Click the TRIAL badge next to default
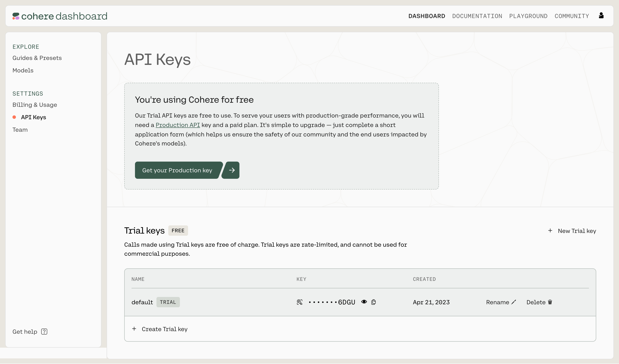 [168, 302]
